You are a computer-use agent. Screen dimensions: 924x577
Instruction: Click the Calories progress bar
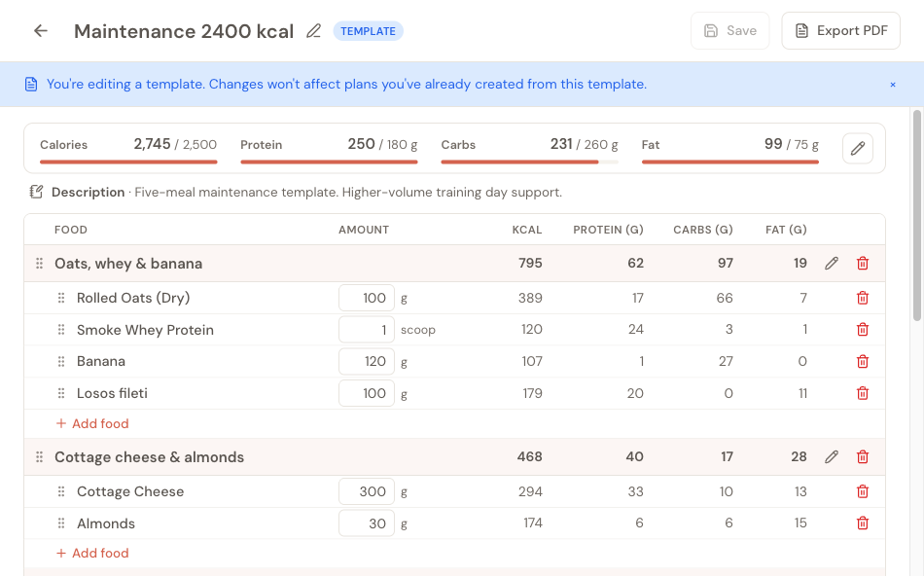128,162
